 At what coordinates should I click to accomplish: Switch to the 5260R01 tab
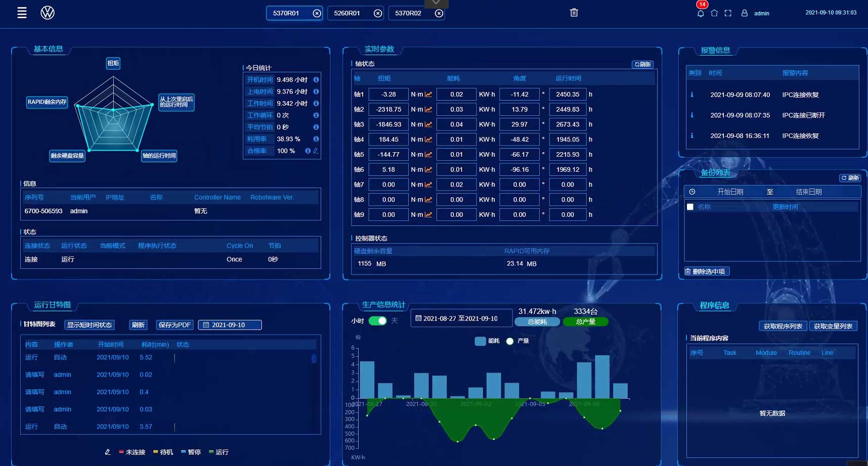[347, 13]
